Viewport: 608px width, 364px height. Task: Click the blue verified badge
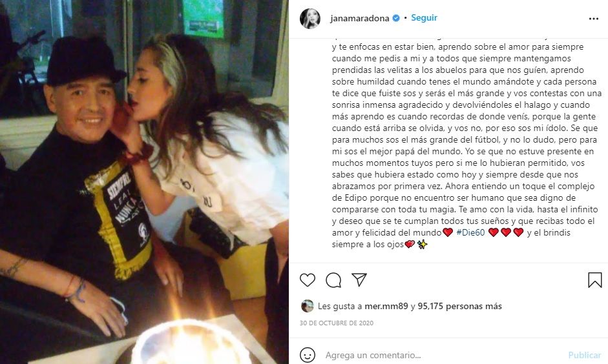(396, 18)
